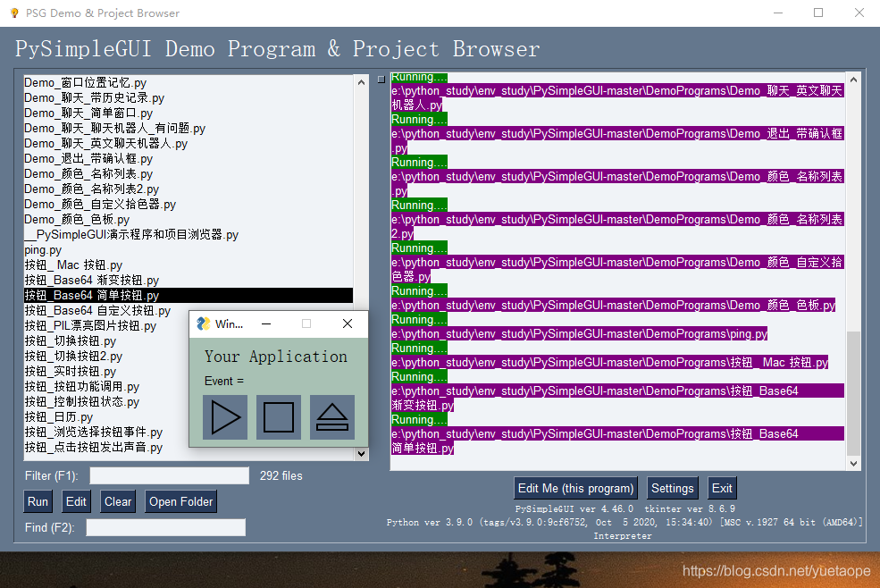Click the 'Event =' label in small window
The image size is (880, 588).
pos(224,381)
